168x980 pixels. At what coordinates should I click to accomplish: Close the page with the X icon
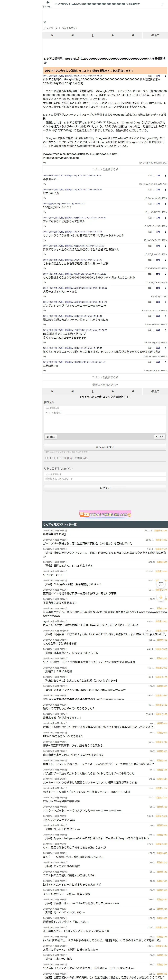pos(45,22)
